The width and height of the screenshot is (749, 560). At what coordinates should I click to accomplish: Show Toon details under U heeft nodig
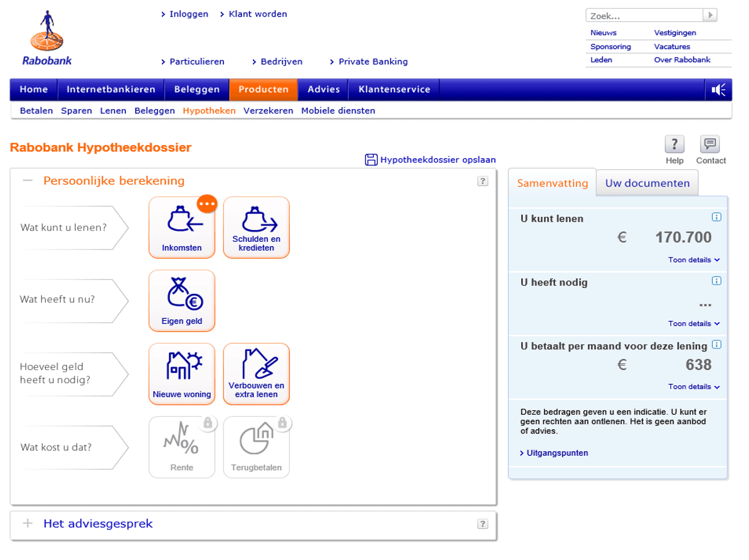click(x=694, y=323)
